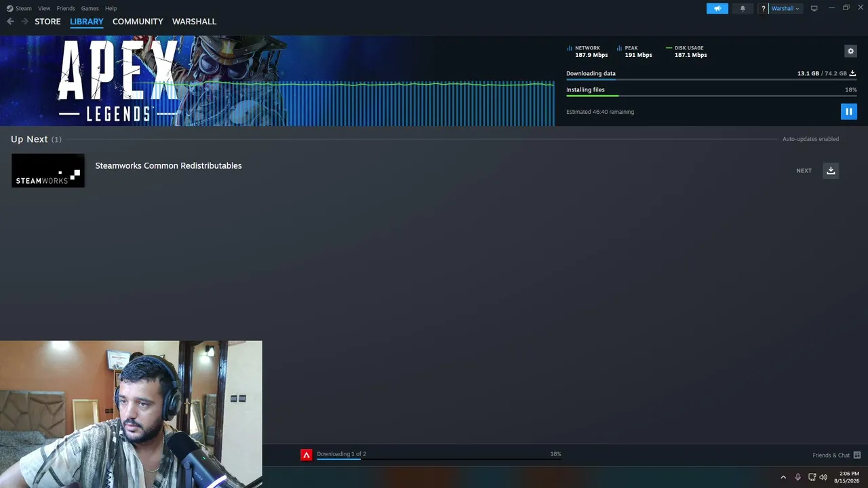Open the announcements megaphone button

tap(717, 8)
